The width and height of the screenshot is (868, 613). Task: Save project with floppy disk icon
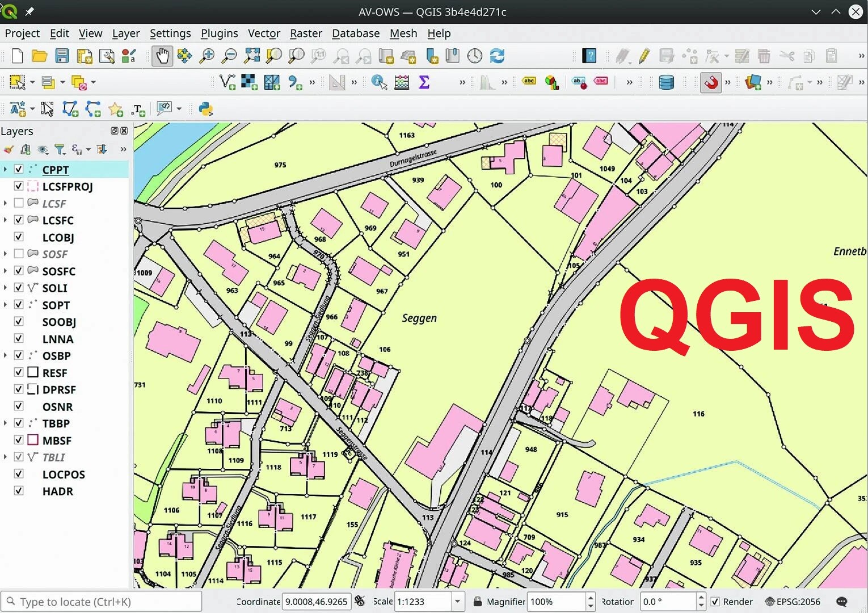[62, 56]
